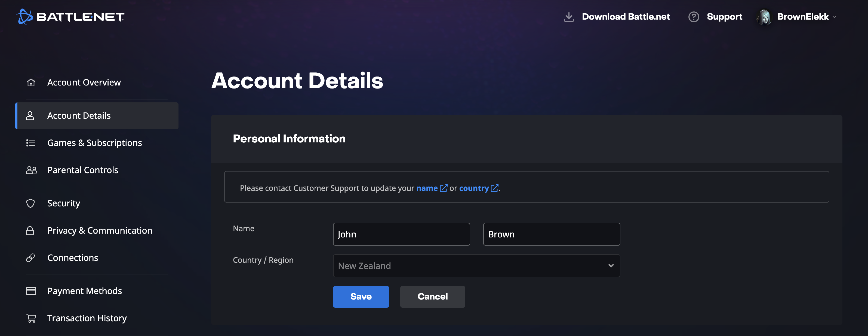
Task: Click the Payment Methods card icon
Action: tap(31, 291)
